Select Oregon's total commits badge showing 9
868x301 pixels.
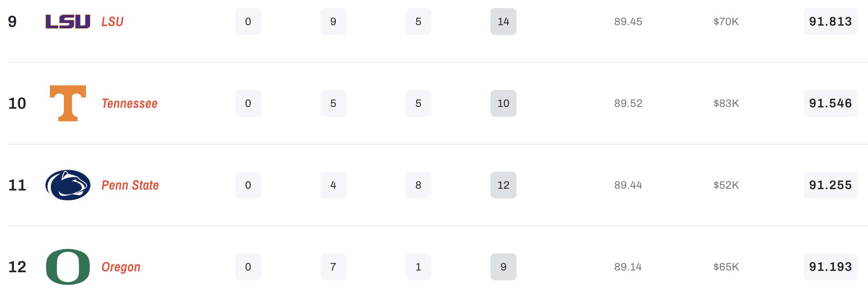coord(504,267)
